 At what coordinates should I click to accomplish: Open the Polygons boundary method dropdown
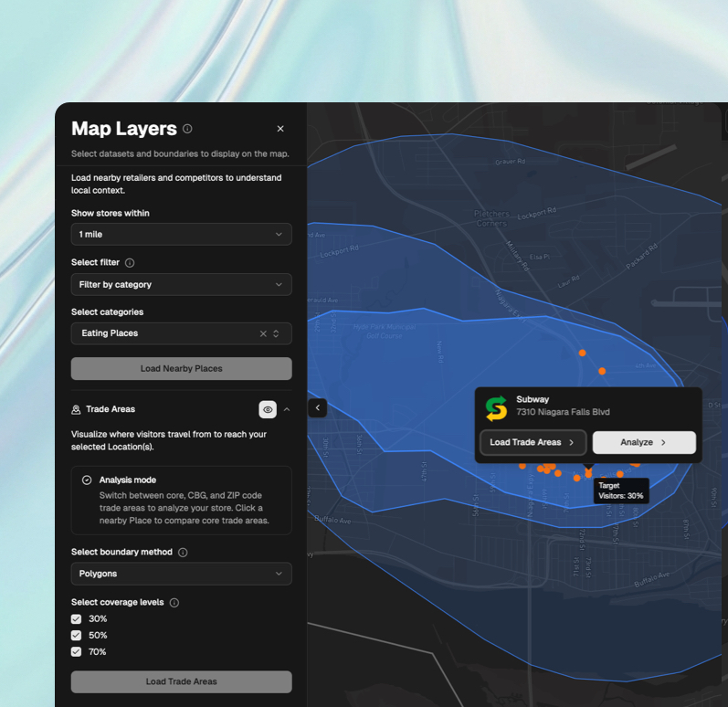click(x=181, y=574)
